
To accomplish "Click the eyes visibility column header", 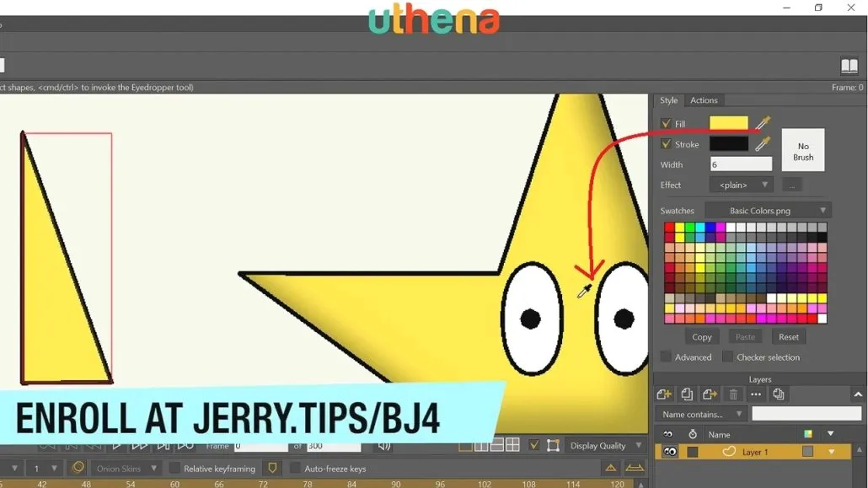I will tap(668, 434).
